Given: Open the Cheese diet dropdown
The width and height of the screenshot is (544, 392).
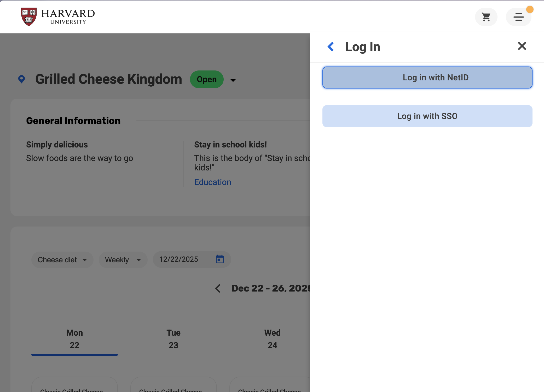Looking at the screenshot, I should 62,260.
